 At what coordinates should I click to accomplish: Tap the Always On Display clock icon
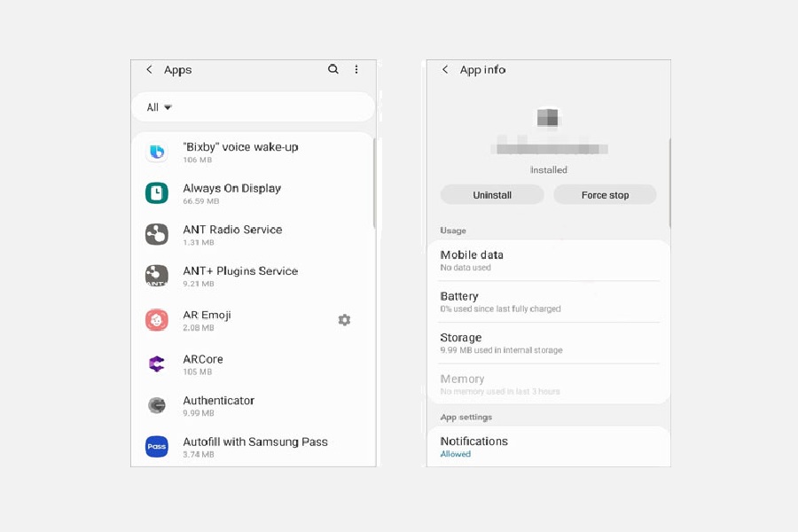click(x=157, y=192)
